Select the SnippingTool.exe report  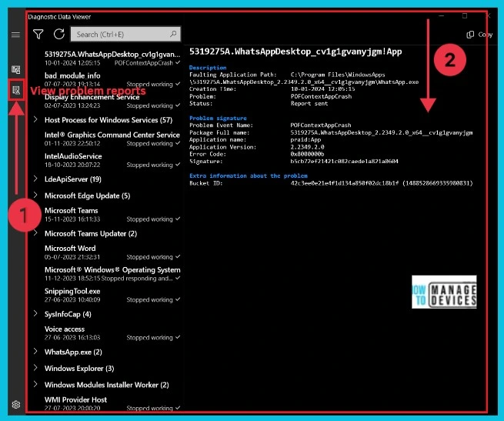(x=112, y=296)
